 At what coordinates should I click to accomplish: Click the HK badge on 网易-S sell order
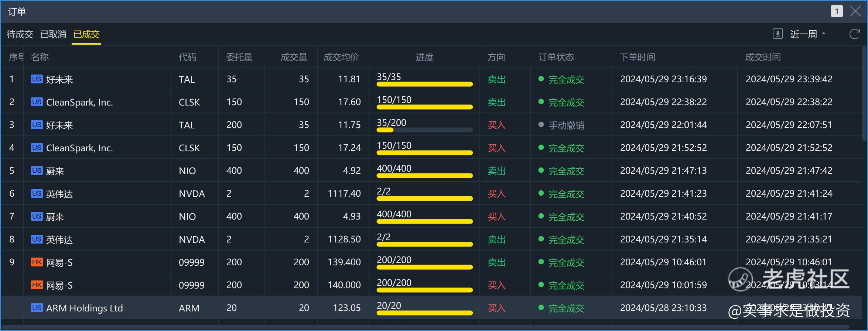37,262
